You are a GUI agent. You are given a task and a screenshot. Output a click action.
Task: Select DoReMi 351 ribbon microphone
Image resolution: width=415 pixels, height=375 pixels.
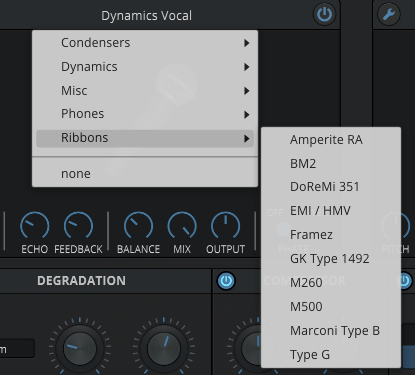point(331,187)
